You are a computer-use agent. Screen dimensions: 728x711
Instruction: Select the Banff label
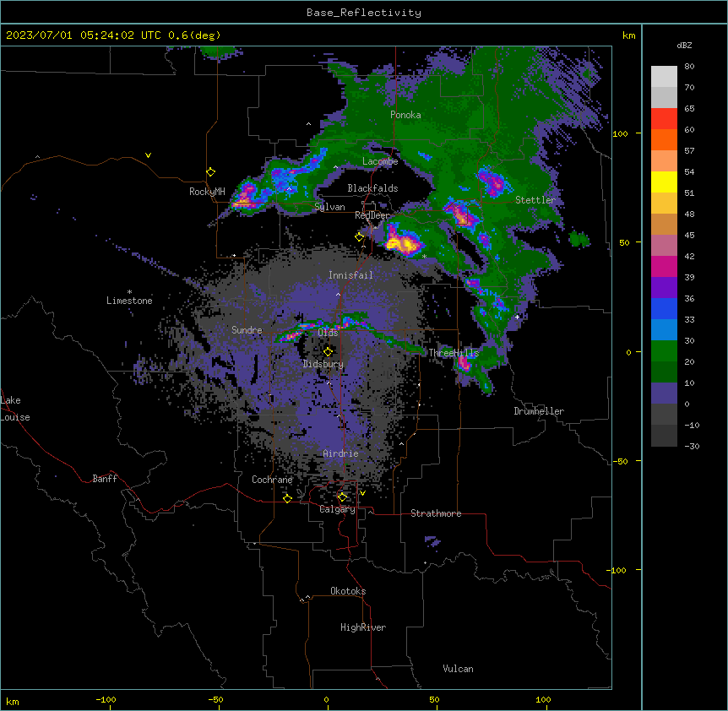(105, 479)
